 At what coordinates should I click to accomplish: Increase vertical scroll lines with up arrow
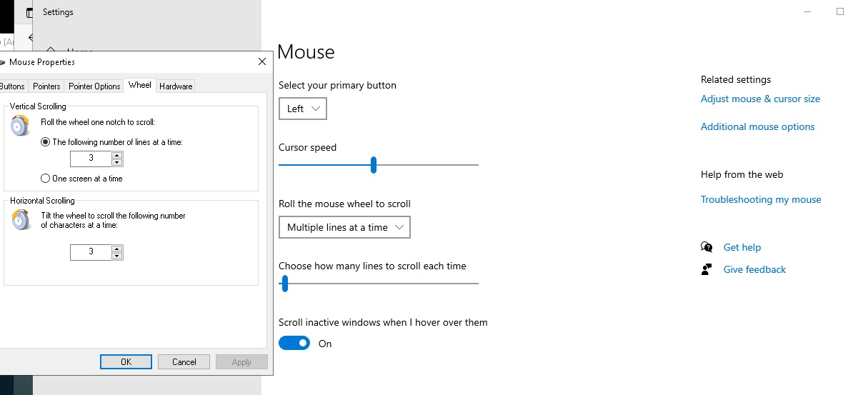[117, 154]
